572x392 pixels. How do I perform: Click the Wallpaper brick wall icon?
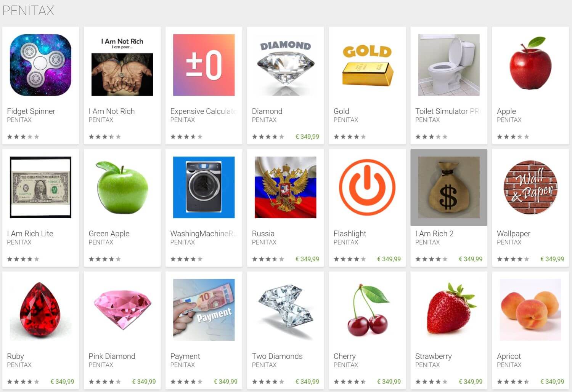pos(530,187)
